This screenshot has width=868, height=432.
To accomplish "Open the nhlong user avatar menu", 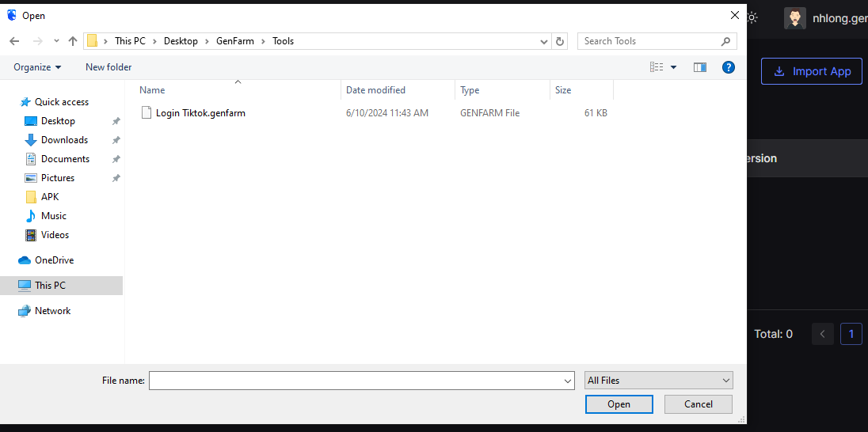I will (795, 18).
